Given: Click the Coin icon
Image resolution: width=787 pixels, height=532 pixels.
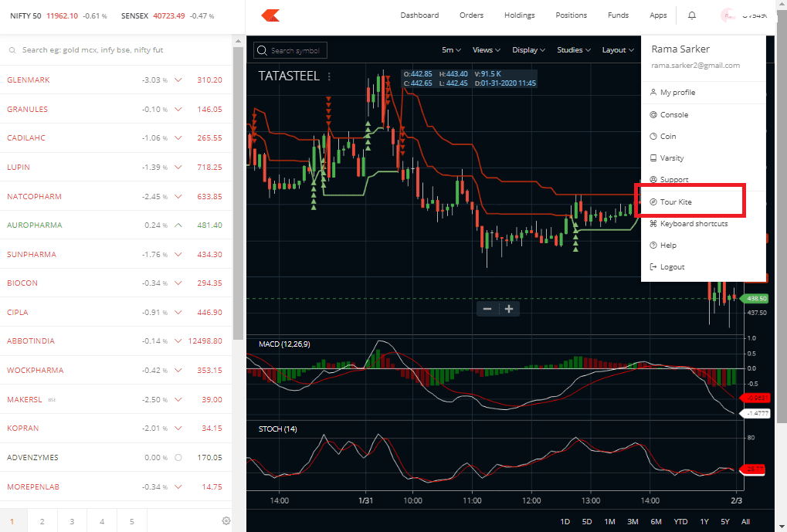Looking at the screenshot, I should (653, 136).
